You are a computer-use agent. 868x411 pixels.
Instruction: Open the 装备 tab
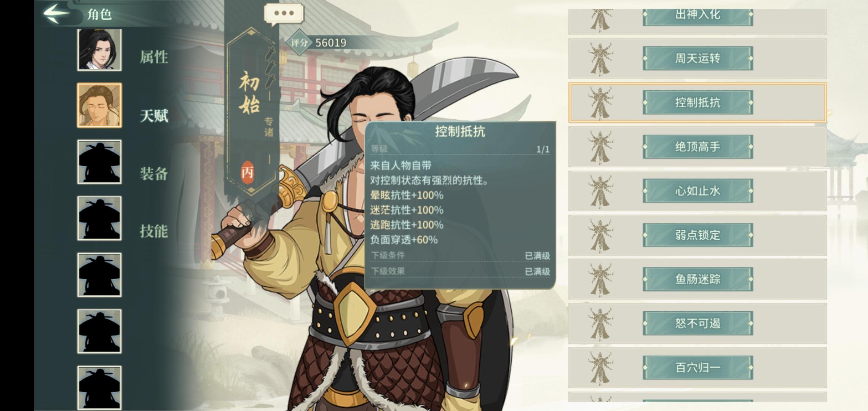[x=154, y=174]
